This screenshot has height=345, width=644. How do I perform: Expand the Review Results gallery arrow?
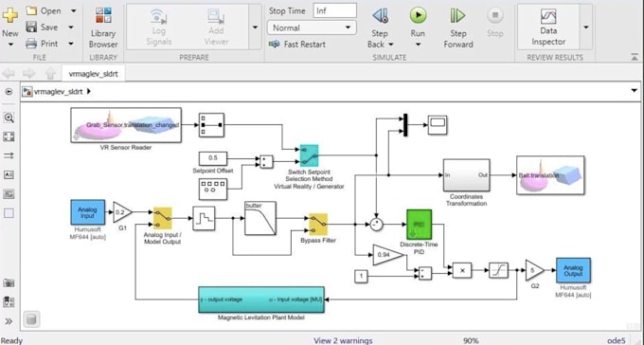(585, 27)
